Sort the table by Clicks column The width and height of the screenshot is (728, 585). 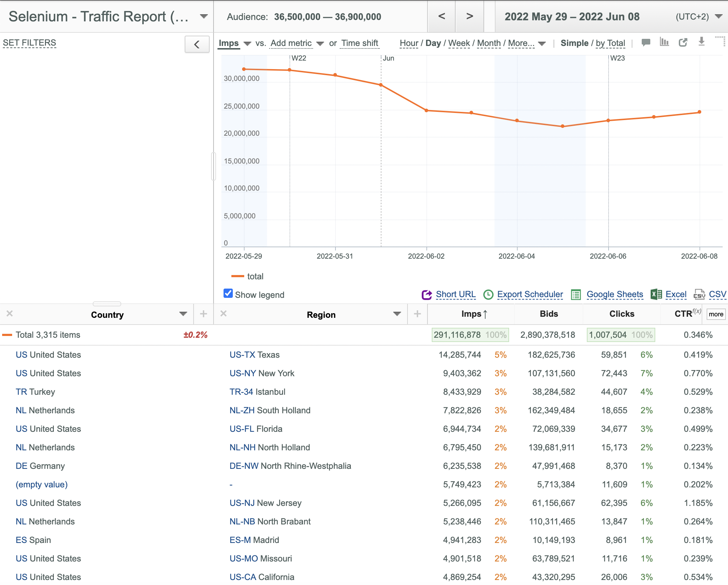tap(622, 314)
